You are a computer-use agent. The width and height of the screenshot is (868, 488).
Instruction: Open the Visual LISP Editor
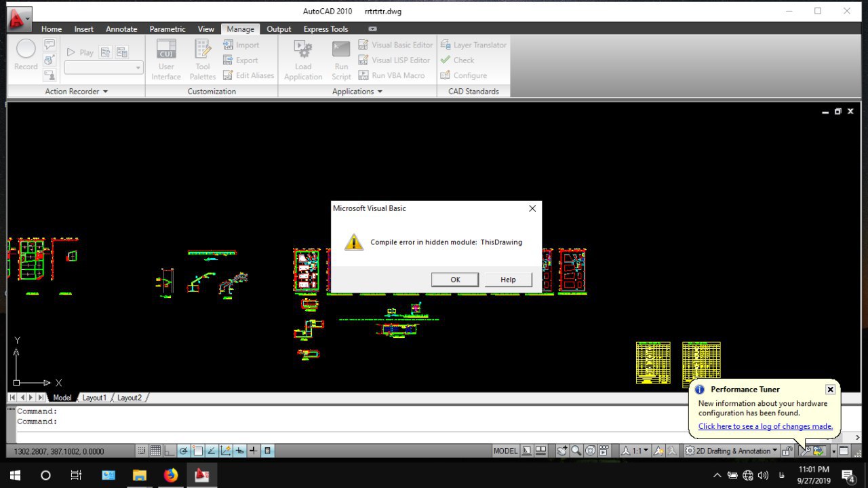[394, 60]
